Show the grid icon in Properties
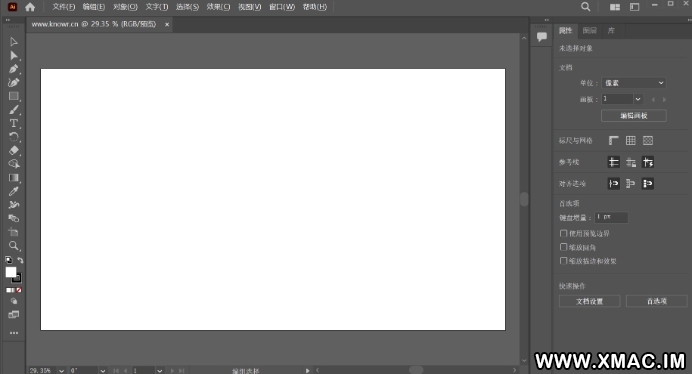 coord(631,140)
